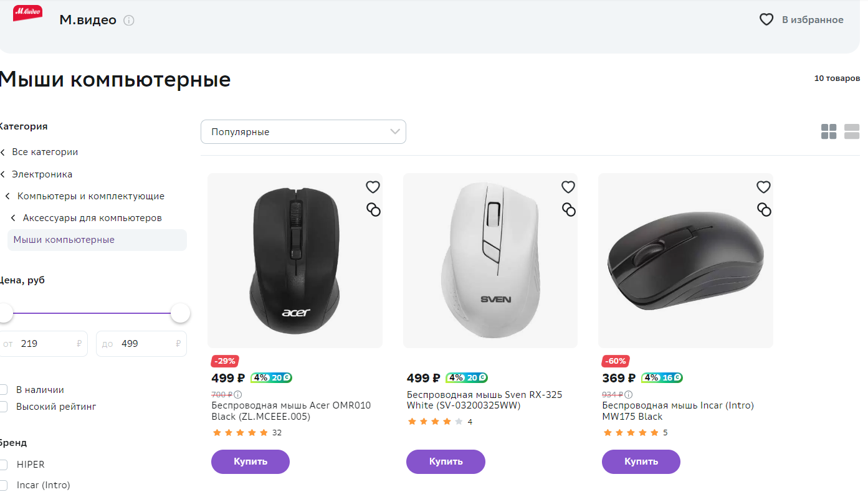
Task: Enable the В наличии checkbox
Action: (3, 390)
